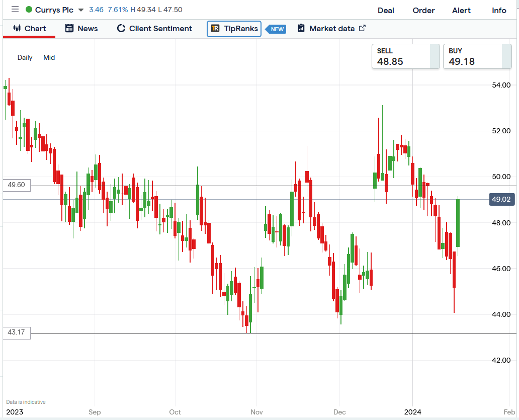Image resolution: width=519 pixels, height=420 pixels.
Task: Click the 2023 date axis label
Action: pos(15,412)
